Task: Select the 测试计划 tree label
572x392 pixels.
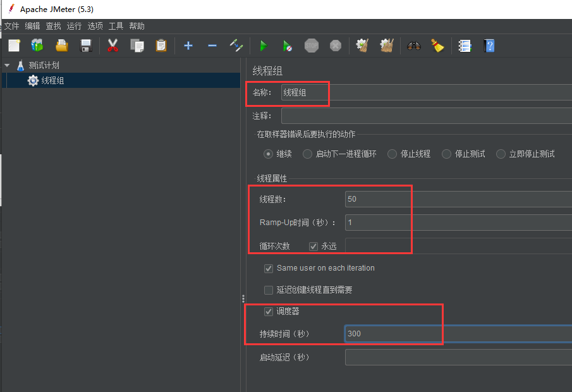Action: click(x=44, y=65)
